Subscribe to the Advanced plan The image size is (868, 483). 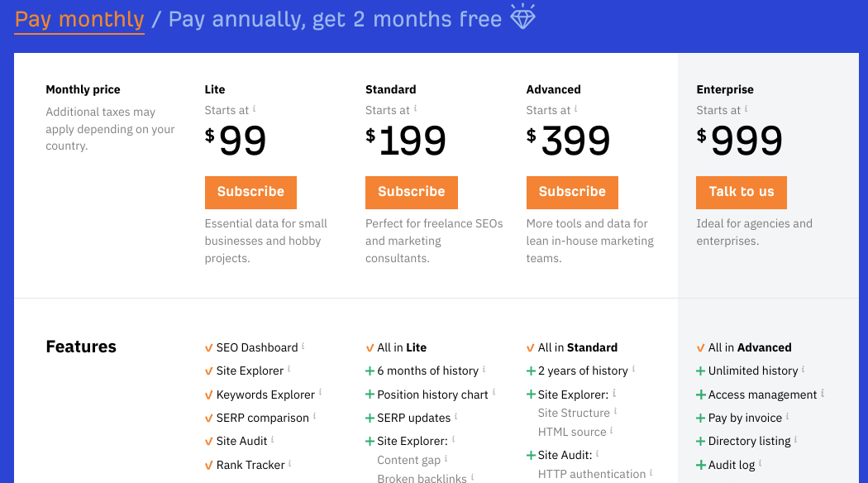click(x=572, y=192)
